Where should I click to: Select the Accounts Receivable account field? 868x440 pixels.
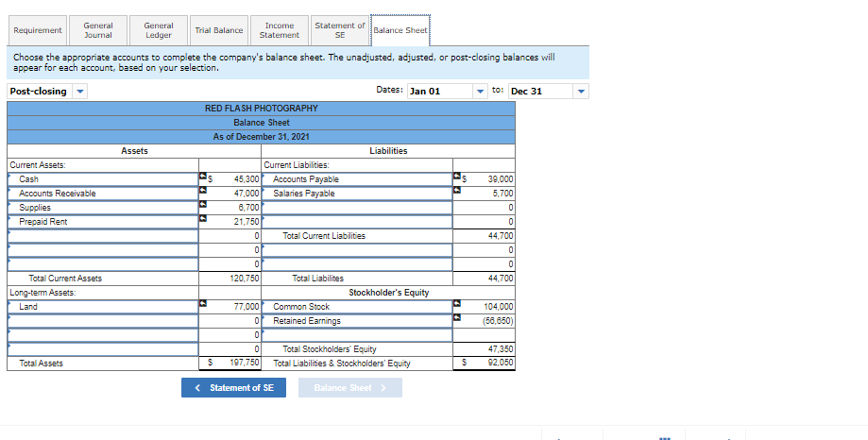point(103,194)
